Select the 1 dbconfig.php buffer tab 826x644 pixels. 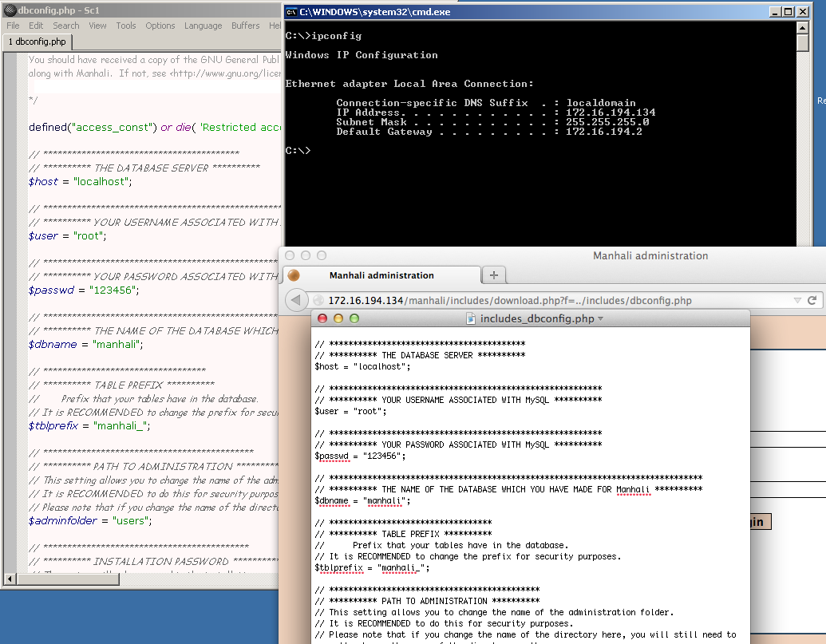[x=38, y=41]
